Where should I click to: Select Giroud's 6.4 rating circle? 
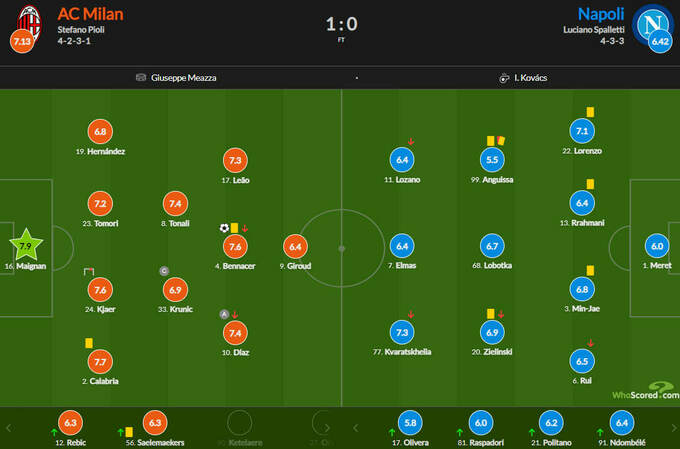click(x=295, y=245)
